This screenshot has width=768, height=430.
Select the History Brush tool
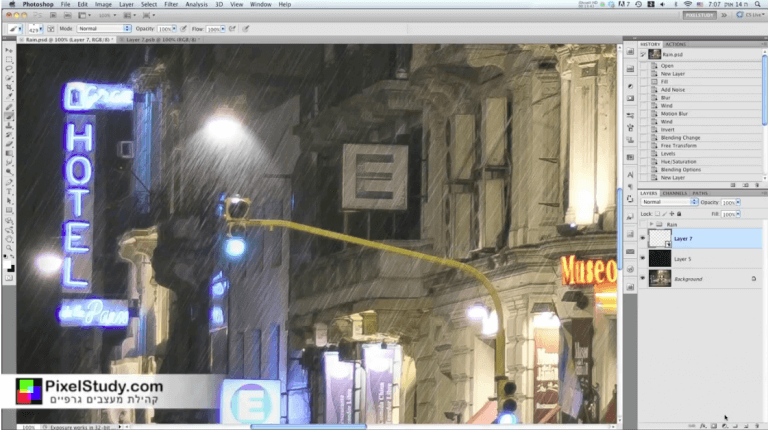tap(9, 135)
